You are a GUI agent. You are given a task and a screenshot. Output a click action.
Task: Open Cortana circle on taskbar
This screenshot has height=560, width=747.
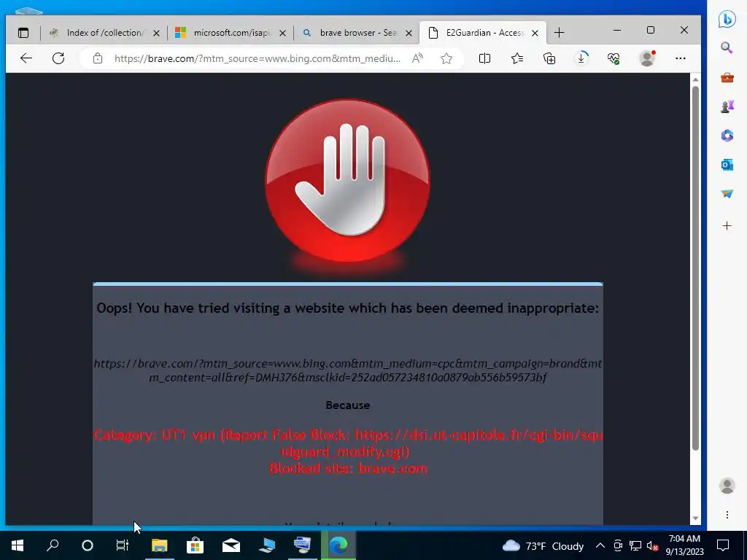88,545
